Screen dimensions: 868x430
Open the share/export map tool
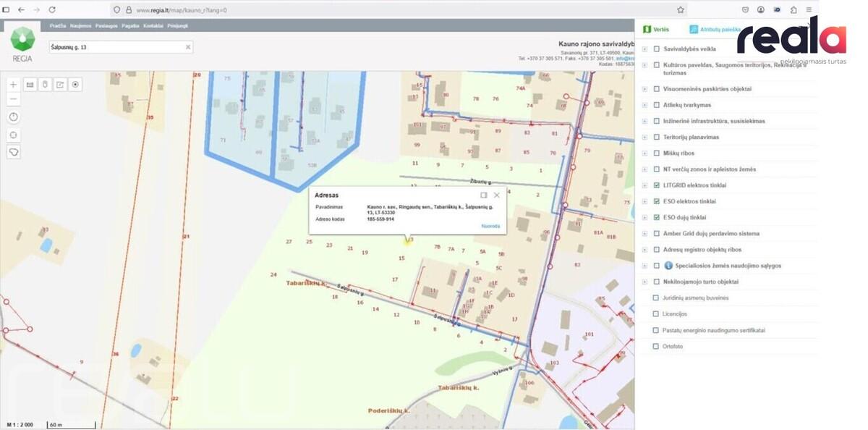[x=60, y=85]
